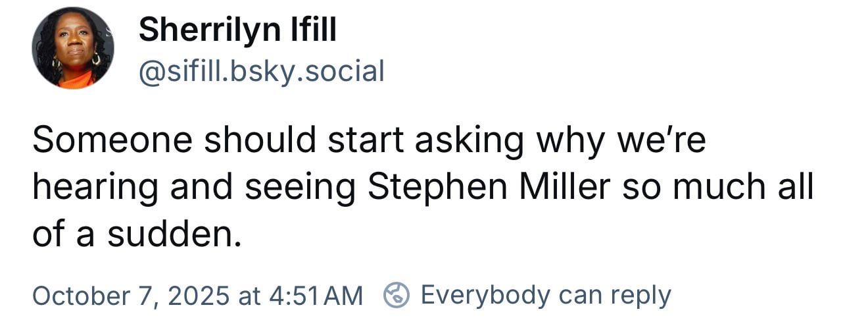Click Sherrilyn Ifill's profile avatar

pyautogui.click(x=72, y=48)
